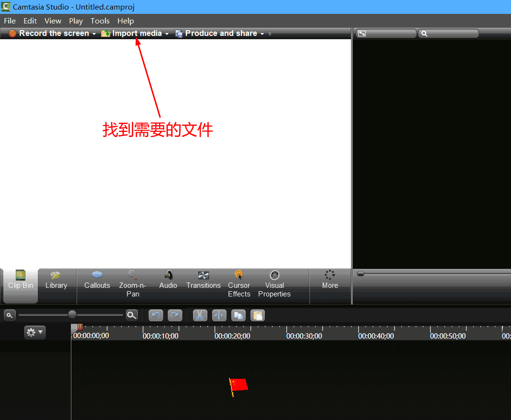The width and height of the screenshot is (511, 420).
Task: Click timeline zoom out magnifier
Action: pyautogui.click(x=10, y=316)
